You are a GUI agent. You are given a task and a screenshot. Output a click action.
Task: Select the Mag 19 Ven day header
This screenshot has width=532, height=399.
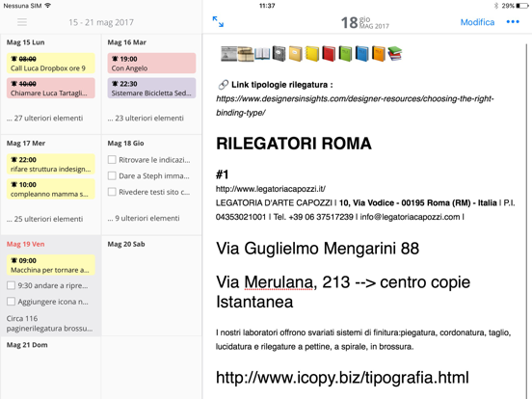(x=25, y=244)
